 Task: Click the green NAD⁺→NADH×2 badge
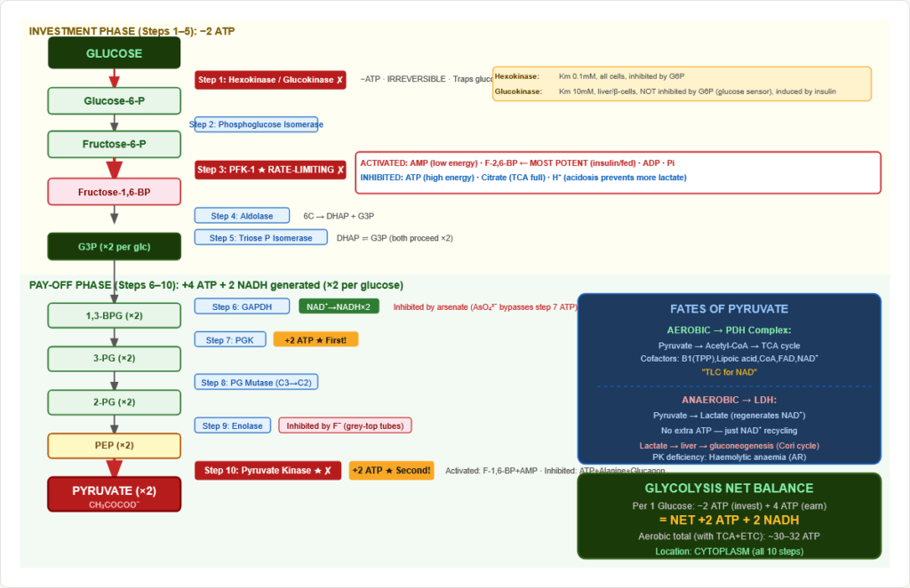click(x=339, y=307)
